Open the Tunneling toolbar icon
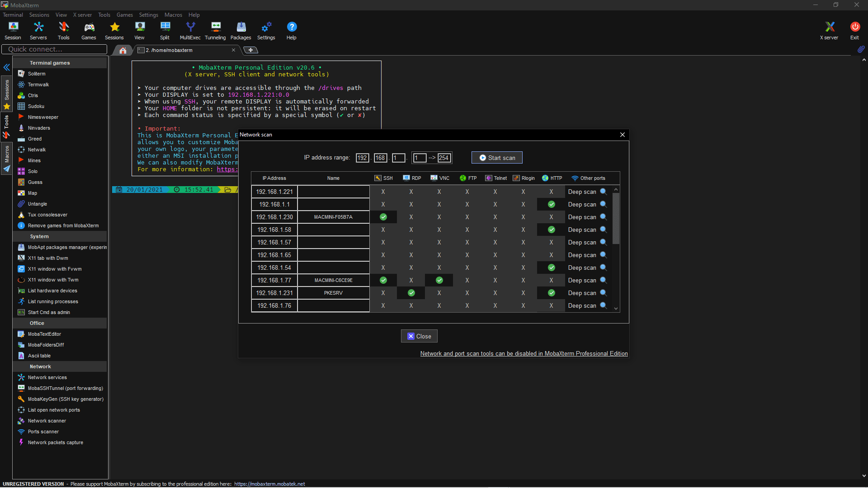The width and height of the screenshot is (868, 488). (x=216, y=31)
